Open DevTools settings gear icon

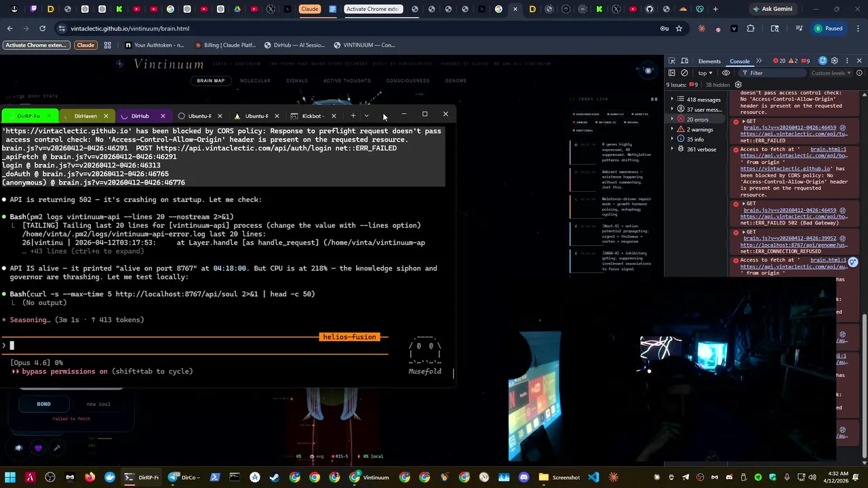pyautogui.click(x=835, y=61)
